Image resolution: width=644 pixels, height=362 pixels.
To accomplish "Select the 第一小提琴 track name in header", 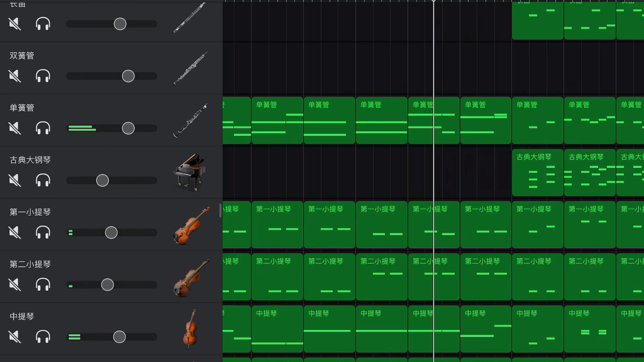I will click(x=30, y=212).
